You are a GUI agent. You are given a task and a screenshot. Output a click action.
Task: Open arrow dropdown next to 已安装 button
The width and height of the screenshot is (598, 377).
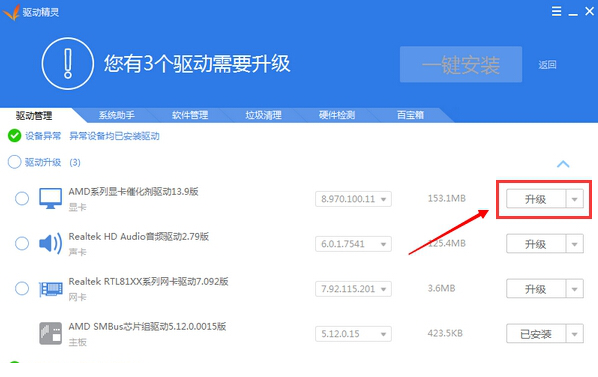point(574,334)
